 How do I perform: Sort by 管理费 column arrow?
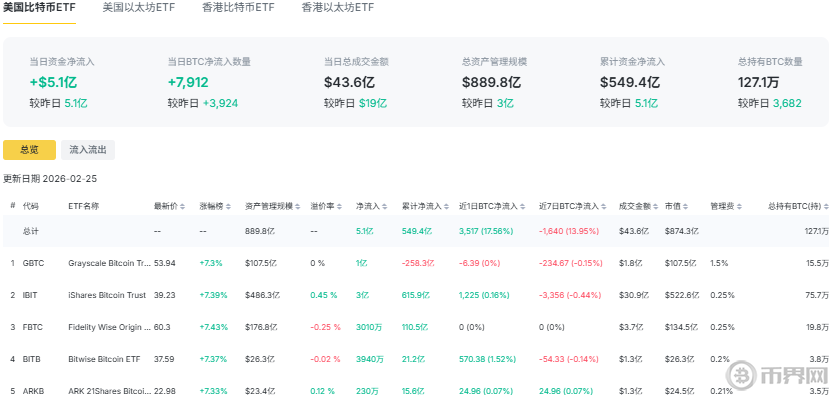738,205
